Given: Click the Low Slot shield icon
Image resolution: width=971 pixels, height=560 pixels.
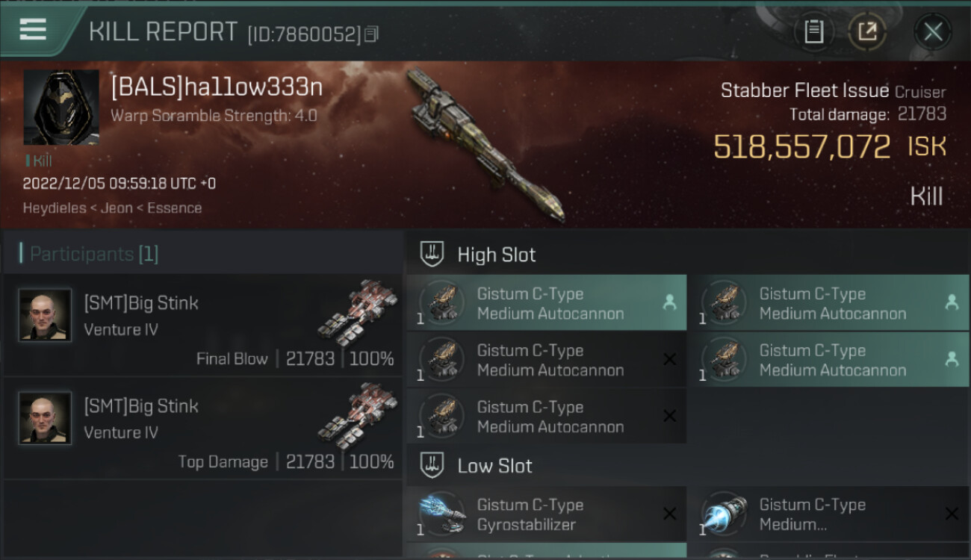Looking at the screenshot, I should 432,465.
